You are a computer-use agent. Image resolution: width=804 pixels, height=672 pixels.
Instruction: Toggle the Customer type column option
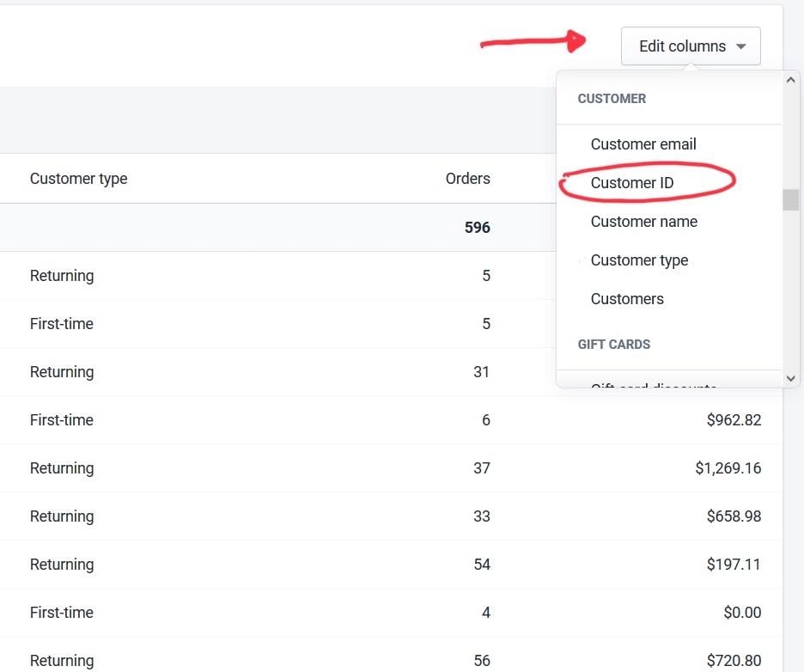tap(639, 260)
